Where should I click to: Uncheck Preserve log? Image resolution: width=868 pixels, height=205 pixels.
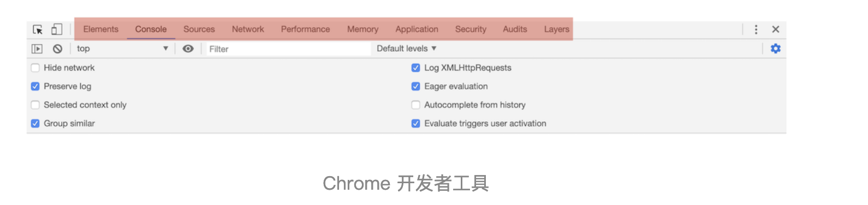pos(35,86)
